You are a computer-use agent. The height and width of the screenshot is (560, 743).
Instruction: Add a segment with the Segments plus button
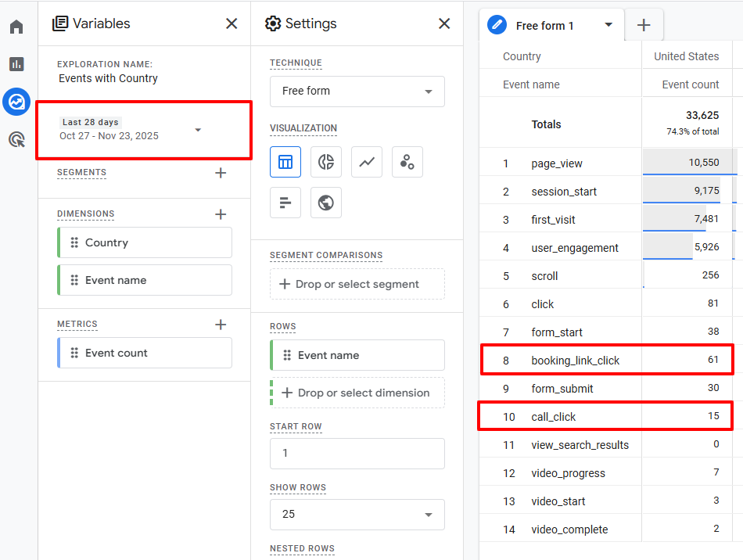(221, 172)
